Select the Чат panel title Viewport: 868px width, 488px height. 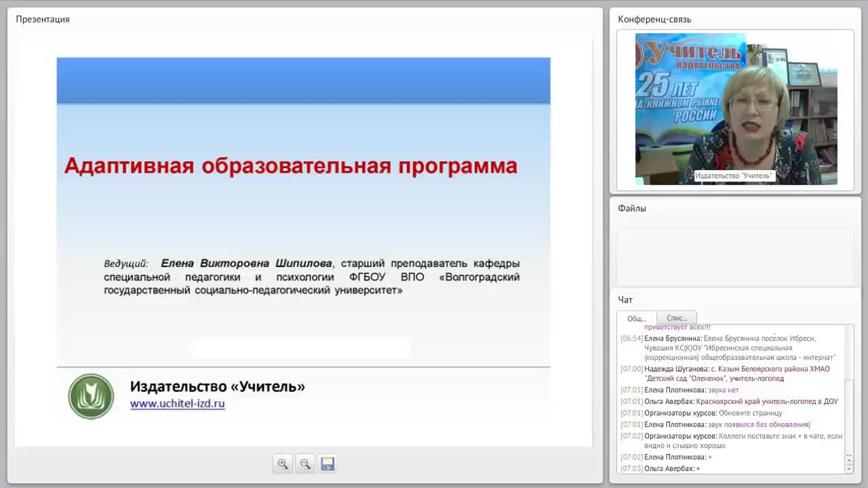[x=625, y=300]
